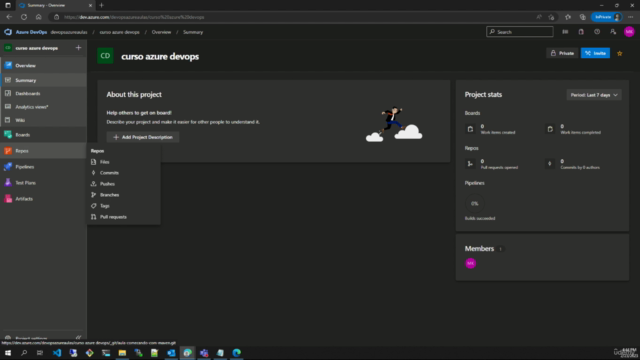
Task: Click the browser home icon
Action: [x=38, y=17]
